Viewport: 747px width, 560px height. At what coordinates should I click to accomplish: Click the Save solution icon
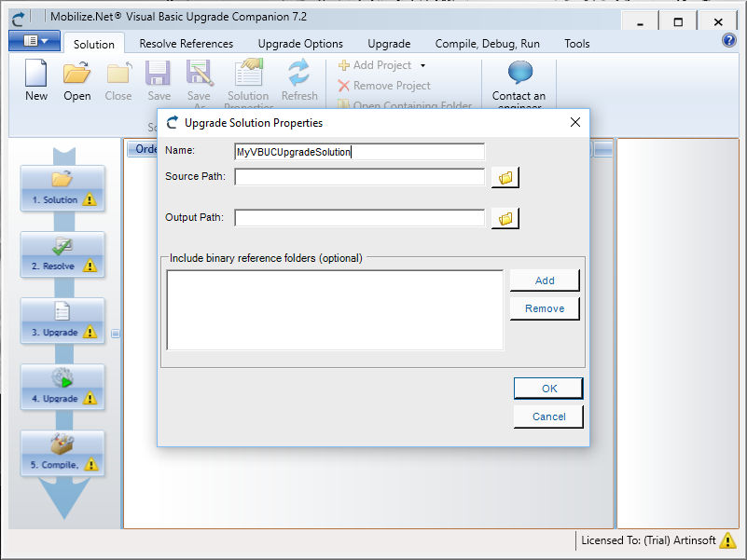tap(159, 80)
